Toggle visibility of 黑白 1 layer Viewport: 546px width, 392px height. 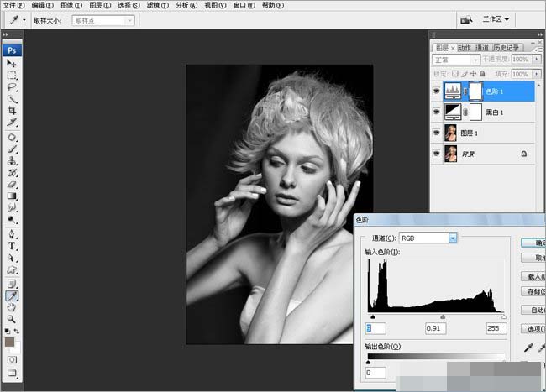pyautogui.click(x=436, y=111)
